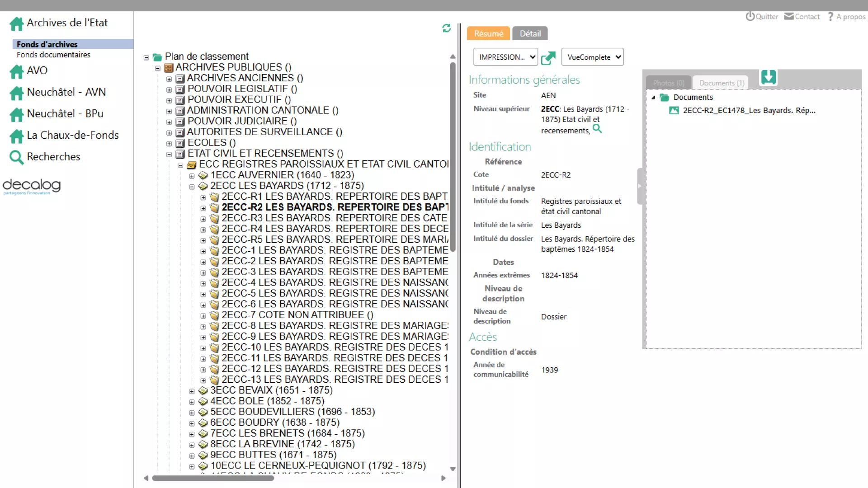Image resolution: width=868 pixels, height=488 pixels.
Task: Click the A propos link
Action: (850, 17)
